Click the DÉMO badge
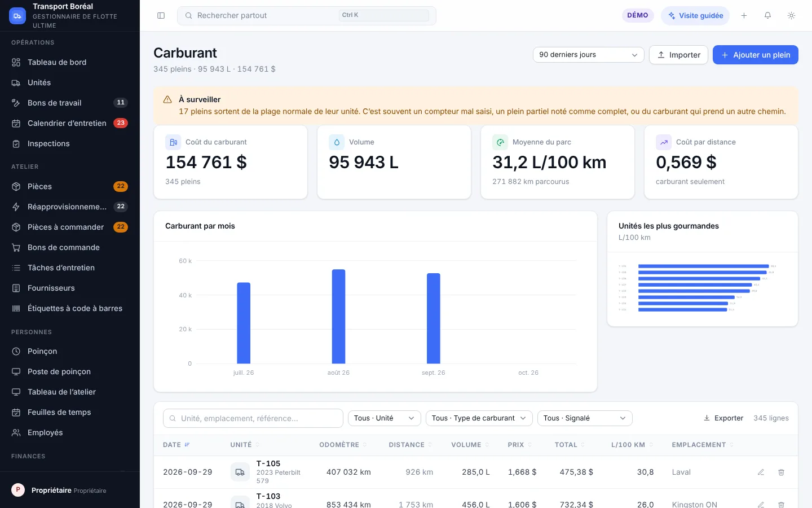This screenshot has height=508, width=812. (x=637, y=15)
